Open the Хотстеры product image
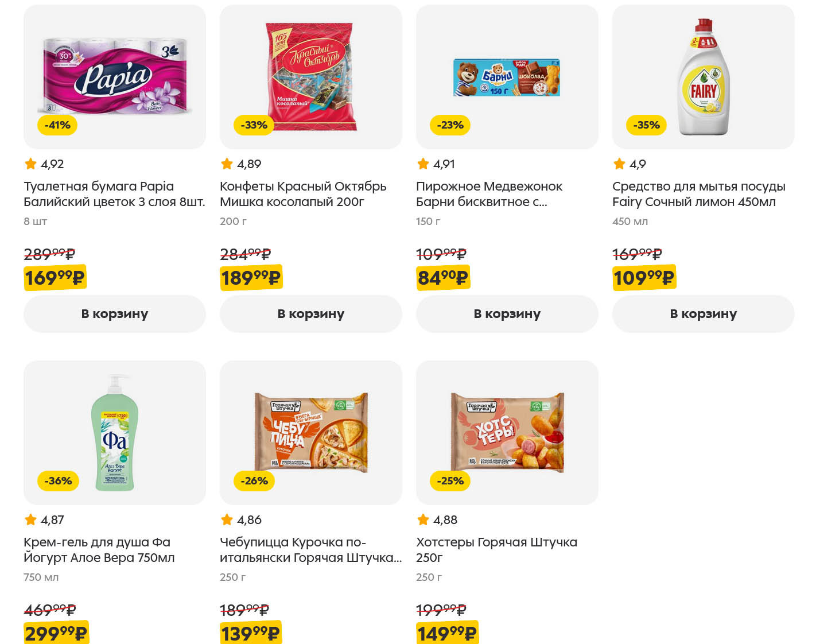The width and height of the screenshot is (816, 644). [507, 432]
